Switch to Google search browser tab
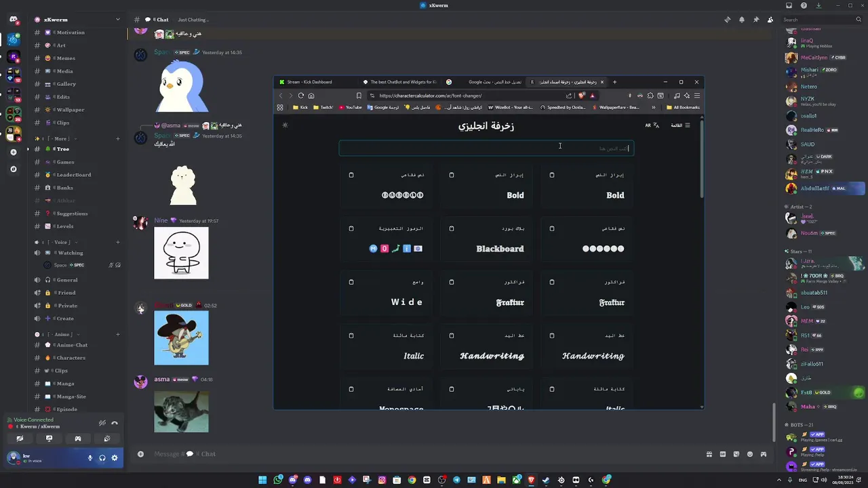The height and width of the screenshot is (488, 868). click(485, 82)
